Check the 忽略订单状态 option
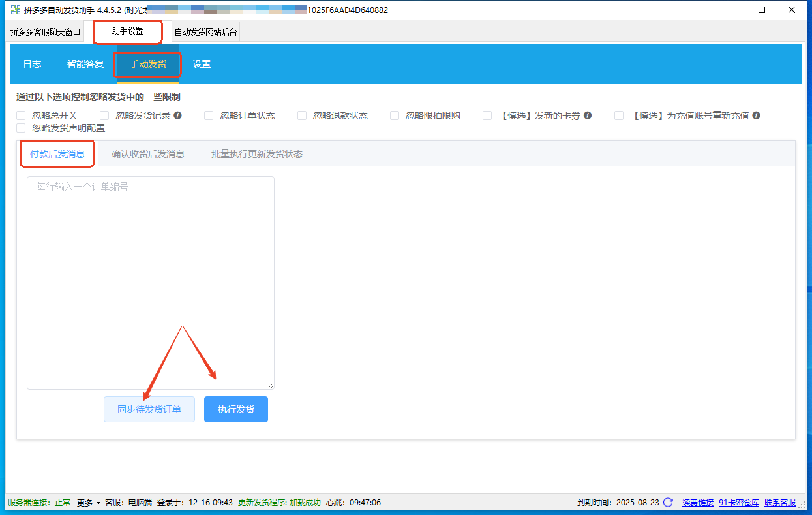 [209, 116]
